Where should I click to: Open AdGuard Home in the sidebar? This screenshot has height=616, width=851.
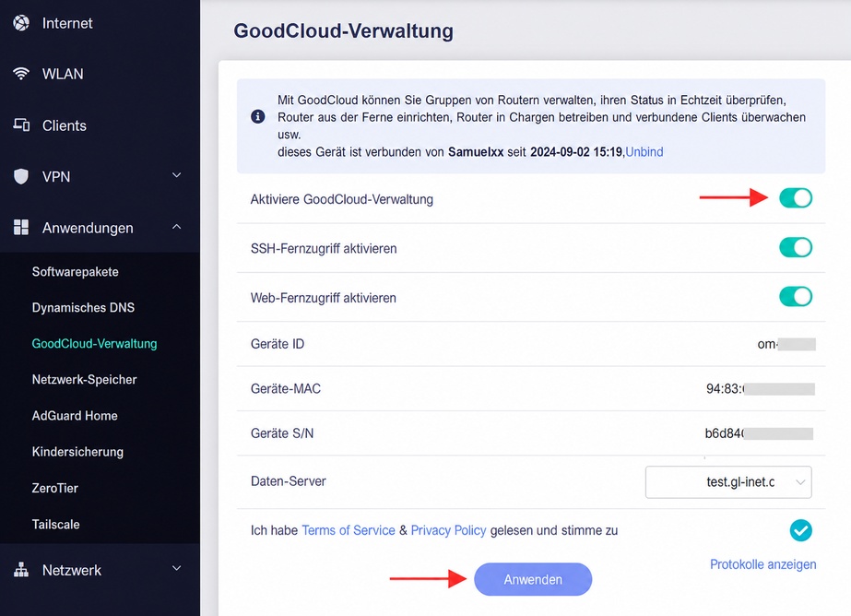(x=75, y=416)
